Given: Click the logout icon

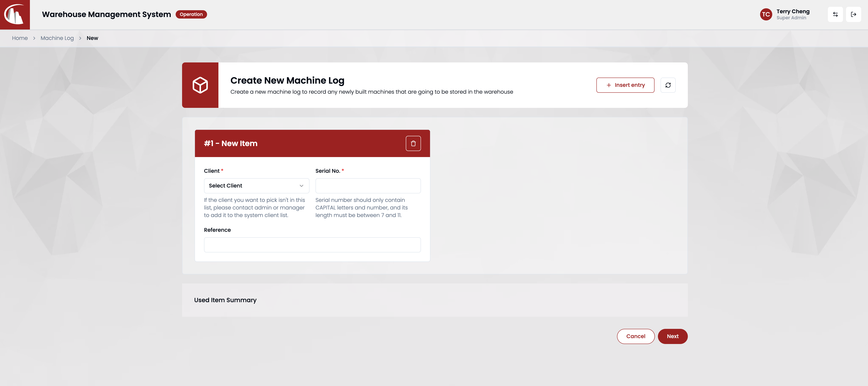Looking at the screenshot, I should 853,15.
